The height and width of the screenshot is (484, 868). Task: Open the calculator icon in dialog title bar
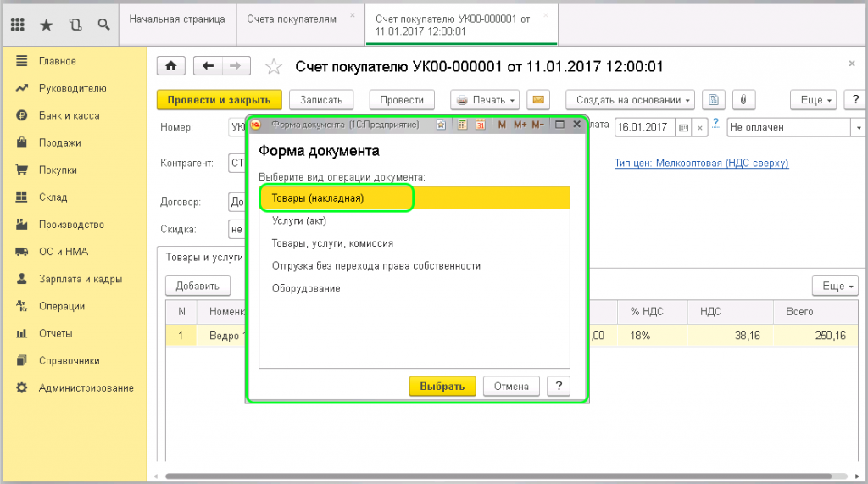point(462,125)
